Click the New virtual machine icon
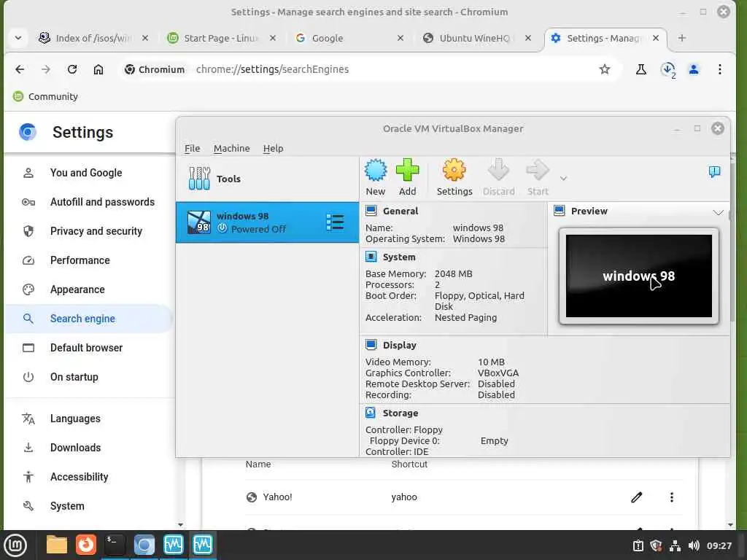The width and height of the screenshot is (747, 560). click(376, 171)
